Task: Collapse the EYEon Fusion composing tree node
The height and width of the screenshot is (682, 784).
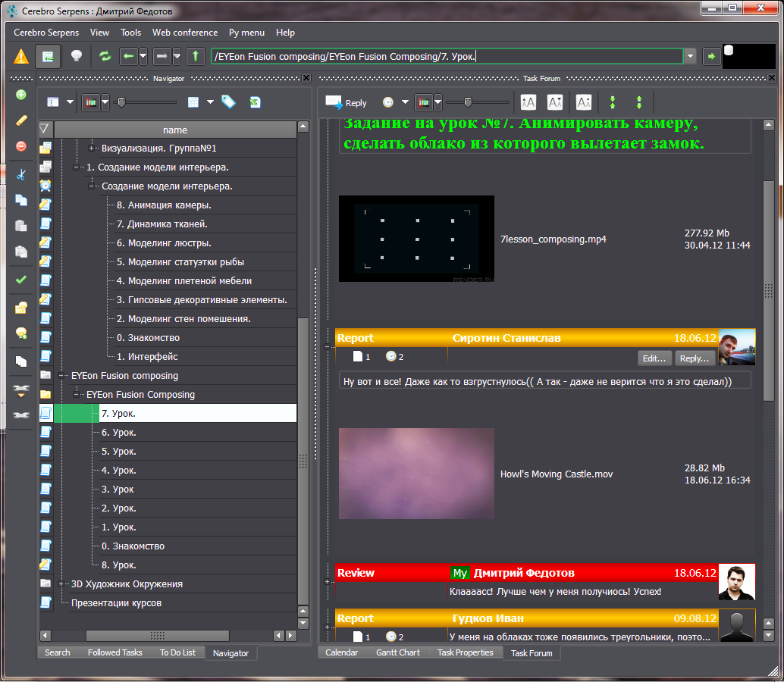Action: click(61, 376)
